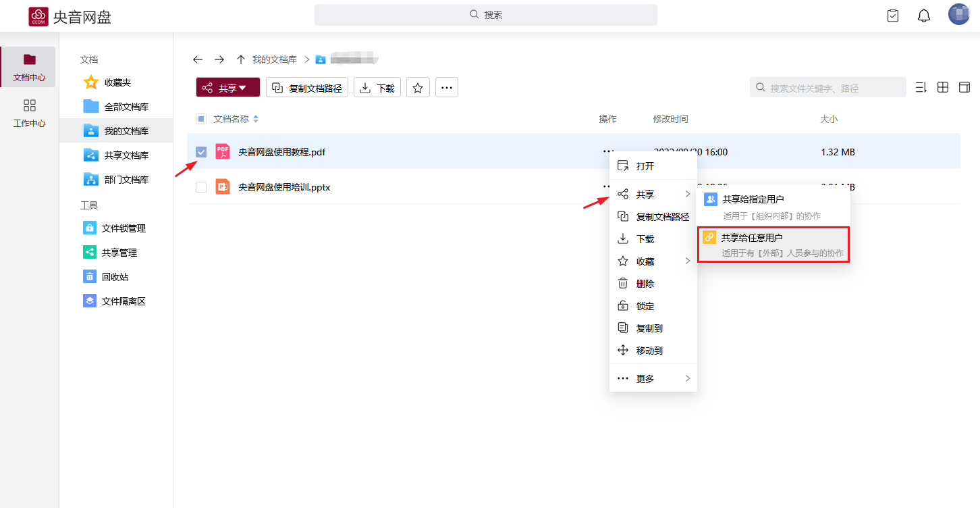Toggle the details side panel icon
The height and width of the screenshot is (508, 980).
964,88
